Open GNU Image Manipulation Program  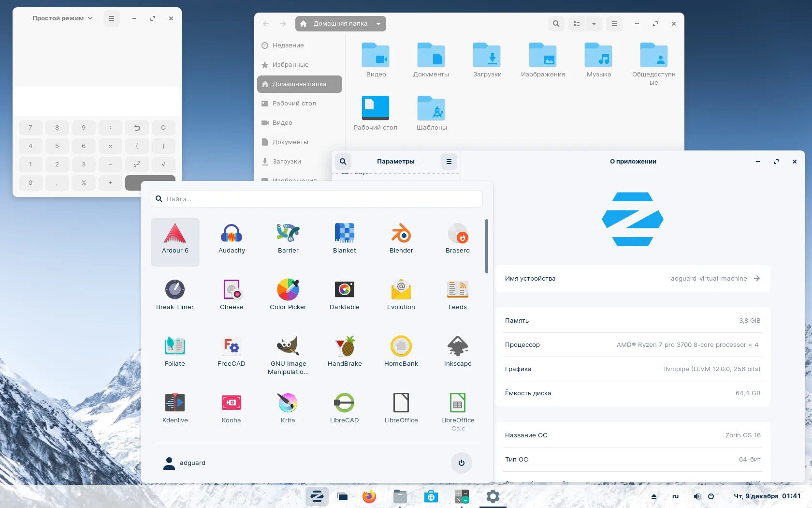tap(288, 346)
